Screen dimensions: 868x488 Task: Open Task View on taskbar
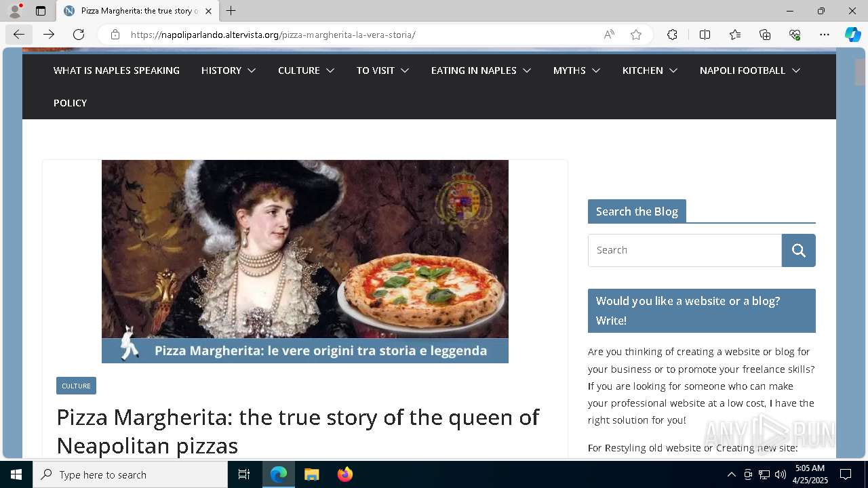pos(244,474)
